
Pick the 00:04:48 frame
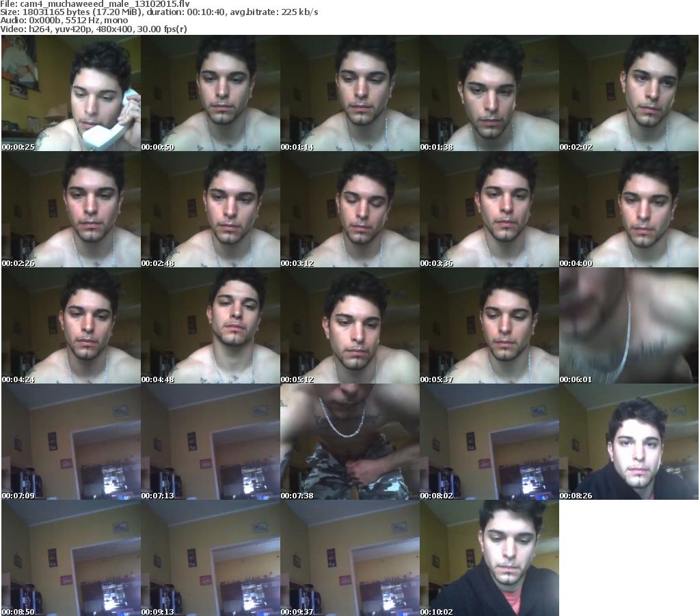211,325
